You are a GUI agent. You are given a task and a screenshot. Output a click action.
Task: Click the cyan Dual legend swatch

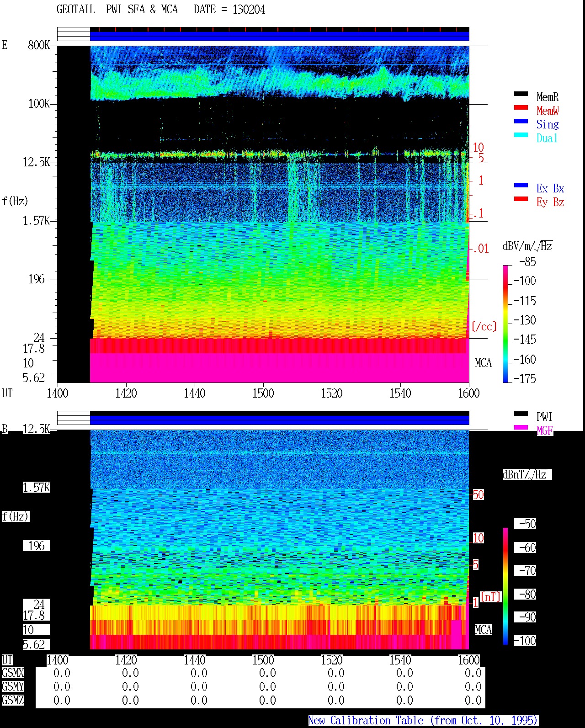click(x=521, y=135)
